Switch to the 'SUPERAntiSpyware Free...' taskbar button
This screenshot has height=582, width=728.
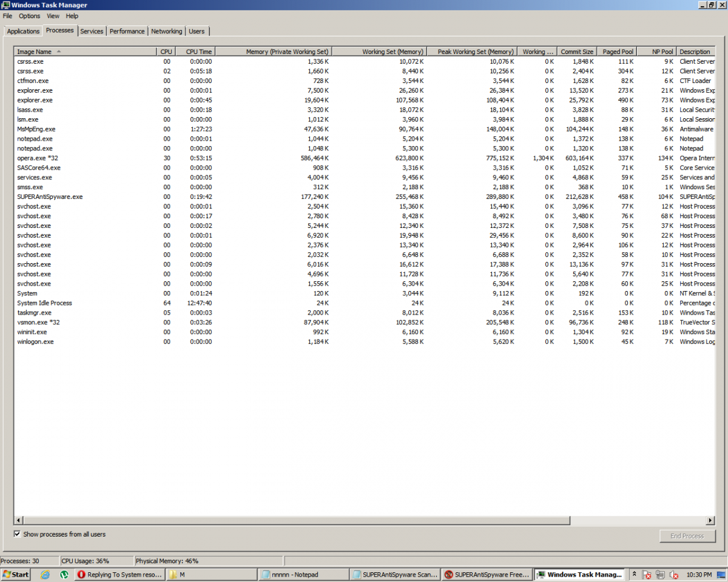coord(487,575)
